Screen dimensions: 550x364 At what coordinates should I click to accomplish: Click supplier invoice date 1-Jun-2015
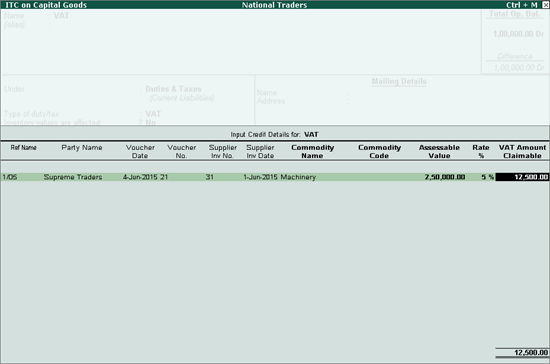tap(260, 177)
